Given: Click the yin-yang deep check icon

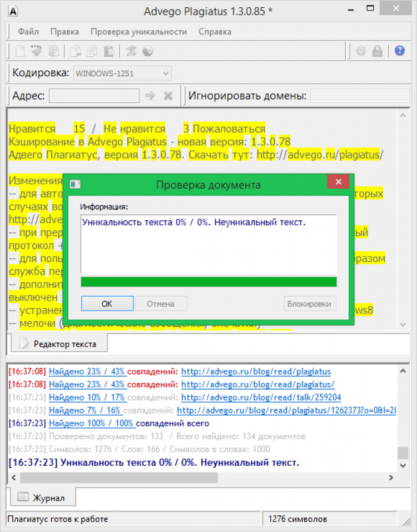Looking at the screenshot, I should [148, 51].
